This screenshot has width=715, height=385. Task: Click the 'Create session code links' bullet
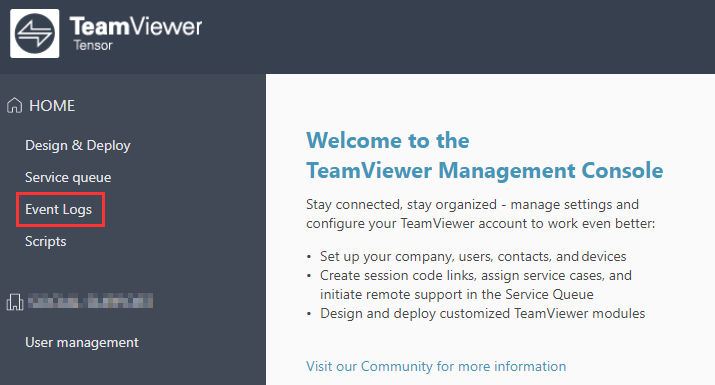pos(476,285)
